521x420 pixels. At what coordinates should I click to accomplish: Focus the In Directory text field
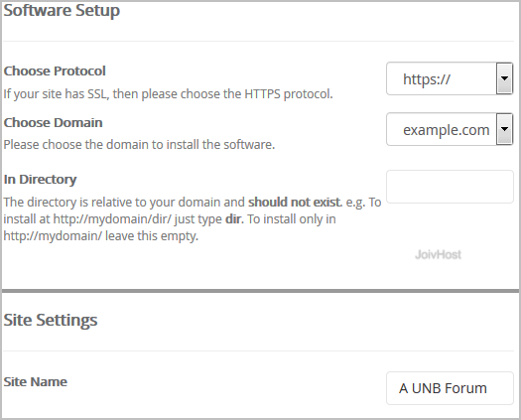(x=450, y=187)
